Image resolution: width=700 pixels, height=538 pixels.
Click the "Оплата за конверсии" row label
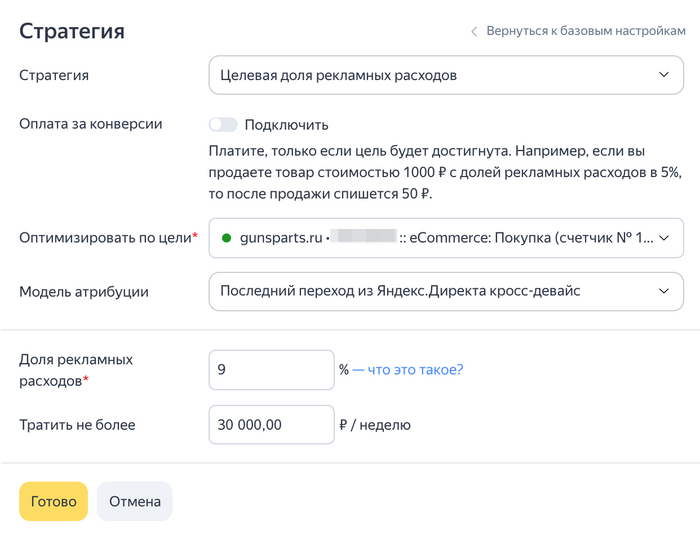tap(91, 125)
